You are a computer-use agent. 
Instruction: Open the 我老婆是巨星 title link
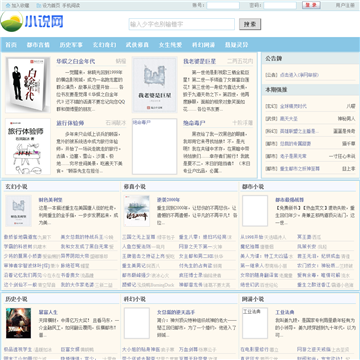click(x=199, y=61)
